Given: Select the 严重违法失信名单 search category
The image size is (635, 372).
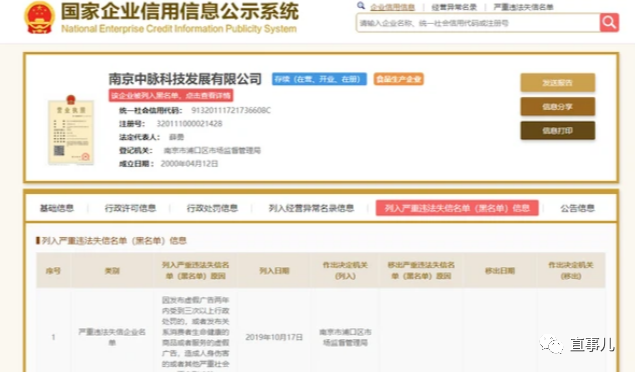Looking at the screenshot, I should tap(523, 7).
